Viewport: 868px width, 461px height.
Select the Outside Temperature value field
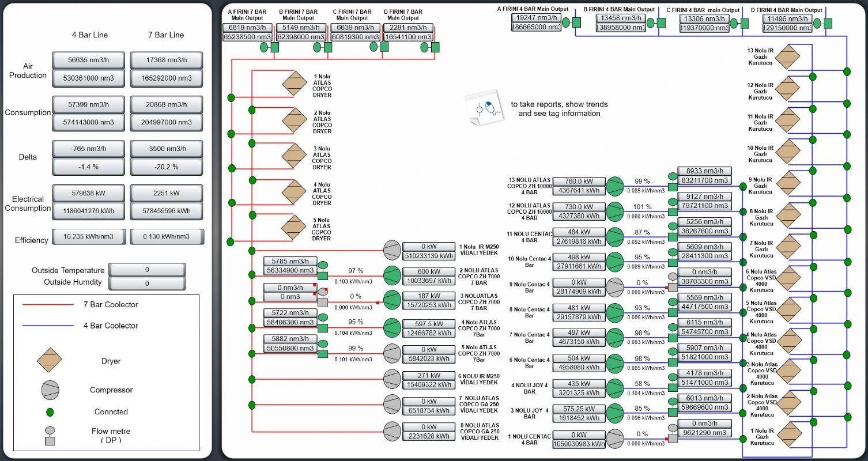(147, 270)
